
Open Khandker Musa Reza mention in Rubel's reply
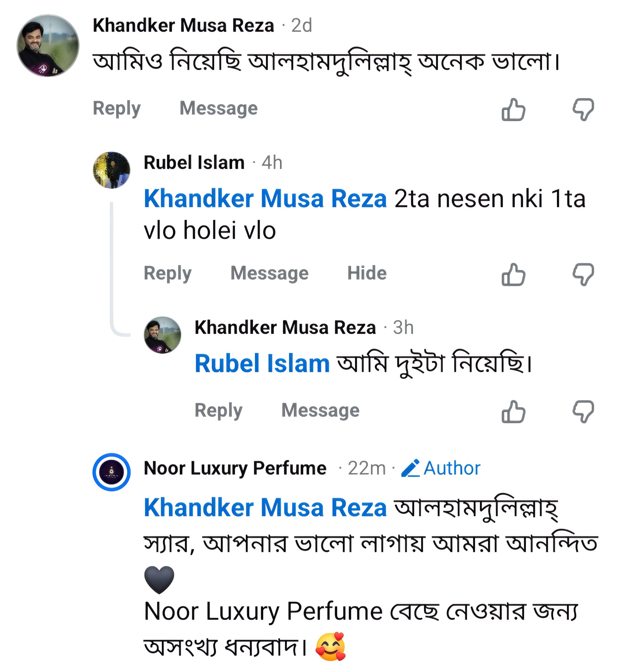click(x=265, y=199)
